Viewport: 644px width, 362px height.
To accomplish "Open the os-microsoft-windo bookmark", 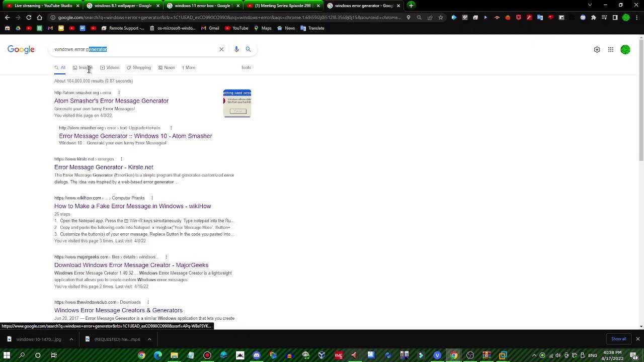I will click(x=173, y=28).
